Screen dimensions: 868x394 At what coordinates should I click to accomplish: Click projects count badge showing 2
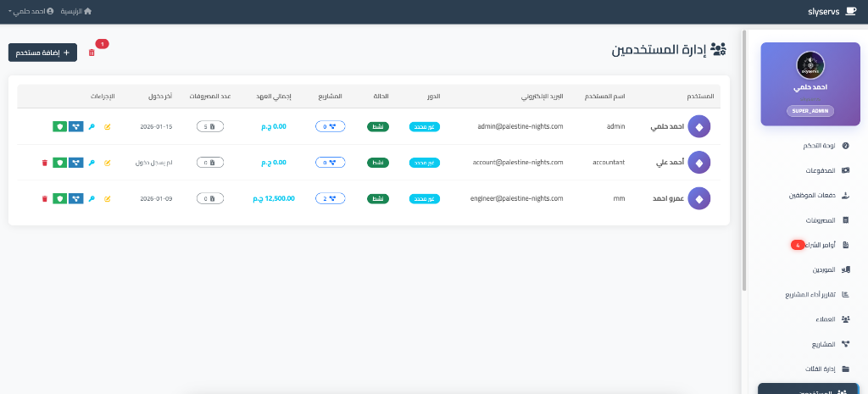coord(330,198)
